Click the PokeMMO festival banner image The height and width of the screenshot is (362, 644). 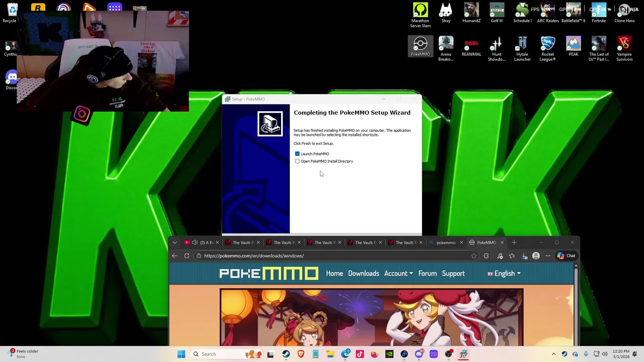click(371, 317)
